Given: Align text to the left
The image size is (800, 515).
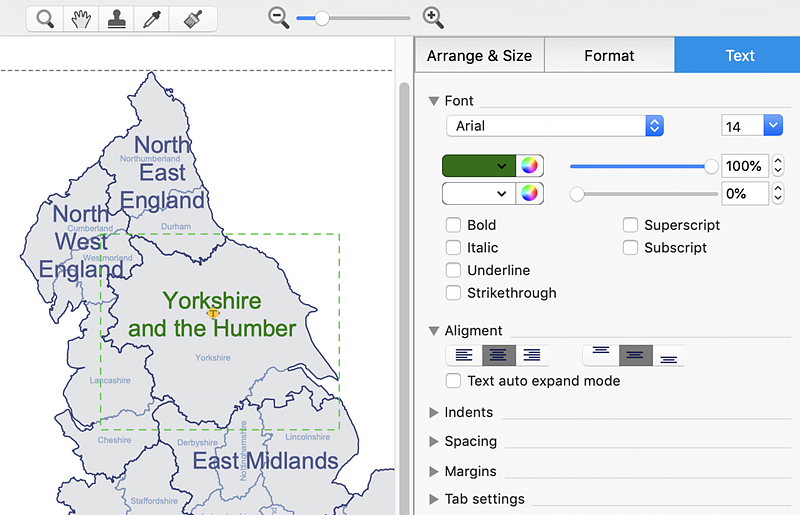Looking at the screenshot, I should [x=464, y=355].
